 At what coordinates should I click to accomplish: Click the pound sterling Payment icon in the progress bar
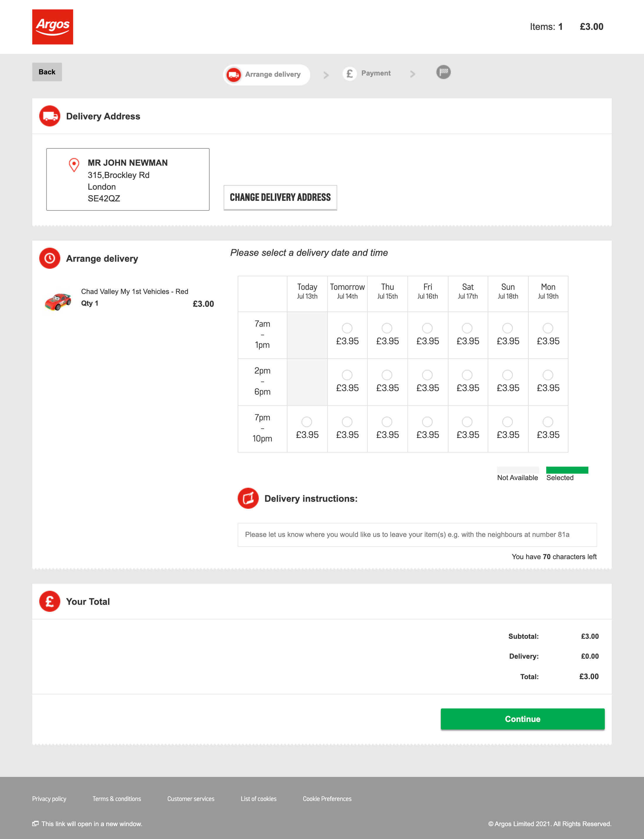(x=349, y=73)
